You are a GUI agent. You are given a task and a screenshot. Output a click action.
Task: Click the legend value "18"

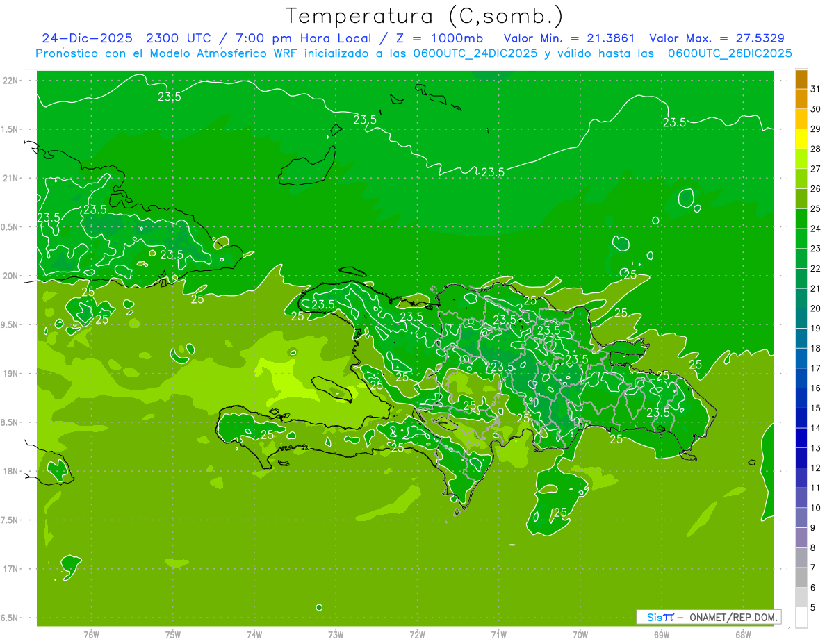[x=815, y=349]
